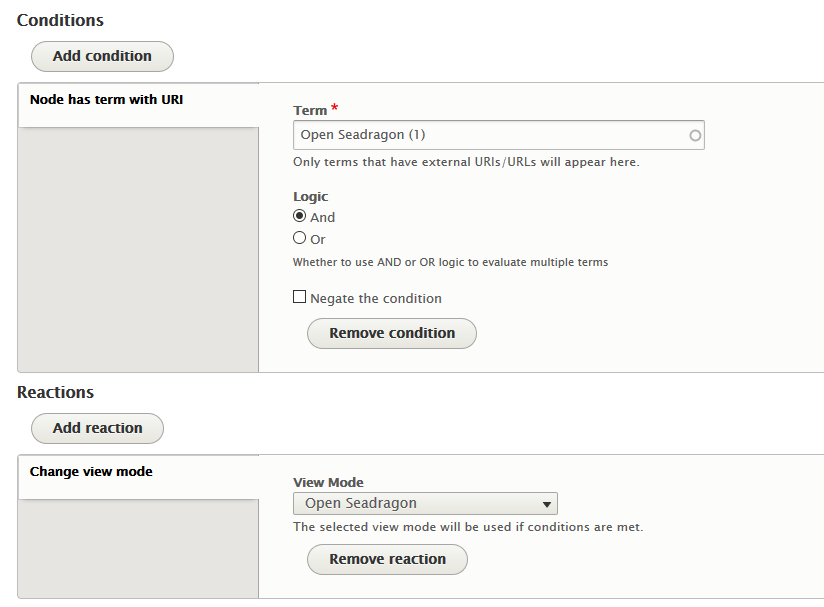Enable the Negate the condition checkbox
This screenshot has height=607, width=824.
[299, 296]
